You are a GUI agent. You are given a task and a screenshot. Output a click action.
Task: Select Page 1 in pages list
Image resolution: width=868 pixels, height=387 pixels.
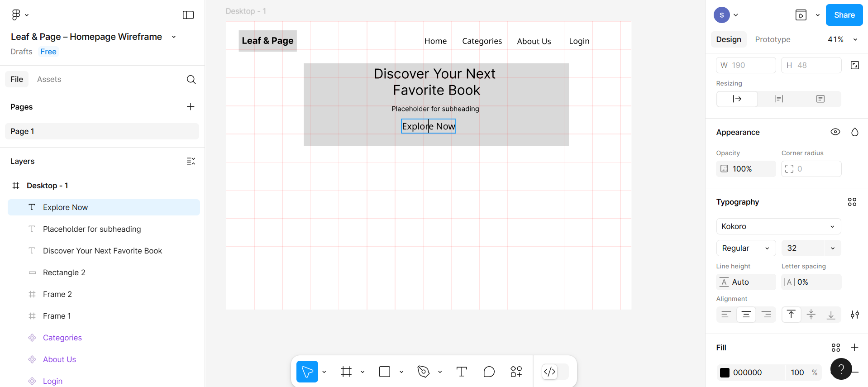[x=102, y=131]
